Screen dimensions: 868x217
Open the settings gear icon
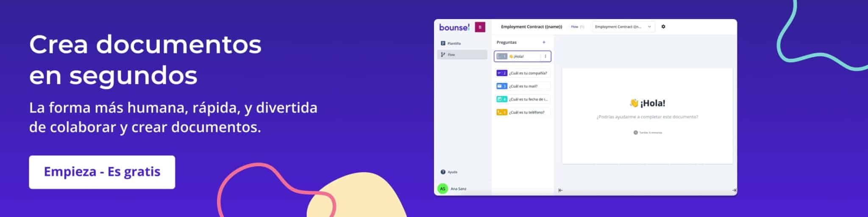(x=663, y=27)
